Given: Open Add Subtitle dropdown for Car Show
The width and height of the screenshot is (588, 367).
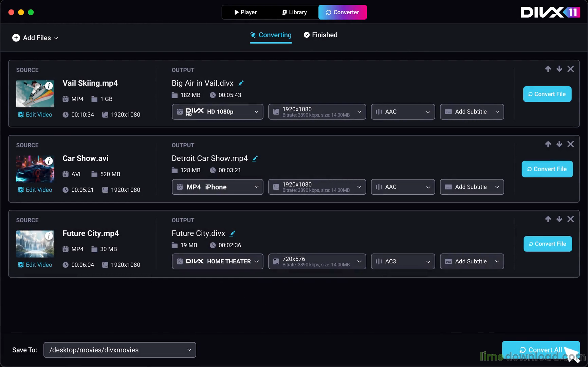Looking at the screenshot, I should (x=472, y=187).
